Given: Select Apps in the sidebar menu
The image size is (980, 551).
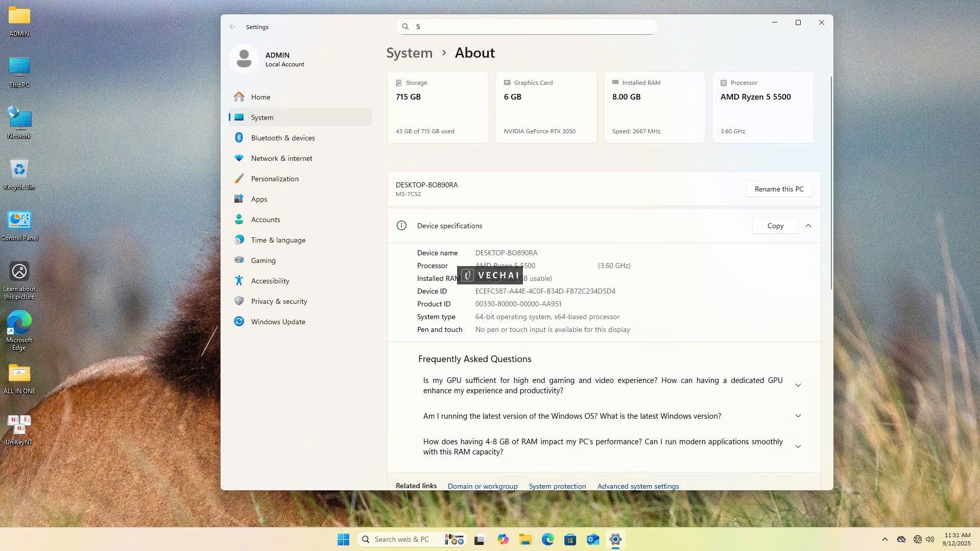Looking at the screenshot, I should pyautogui.click(x=259, y=199).
